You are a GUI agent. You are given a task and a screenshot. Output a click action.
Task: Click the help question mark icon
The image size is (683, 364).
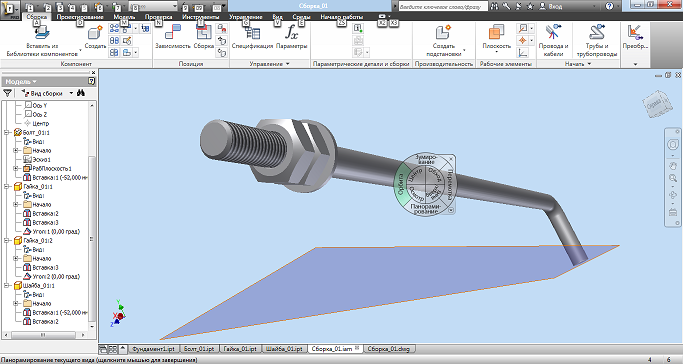(610, 6)
